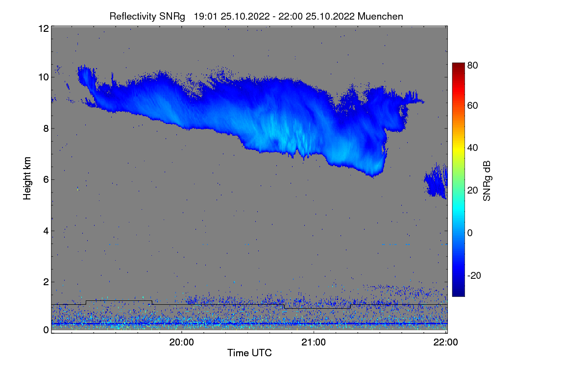Click the dark red top of the colorbar
This screenshot has width=588, height=392.
click(458, 66)
